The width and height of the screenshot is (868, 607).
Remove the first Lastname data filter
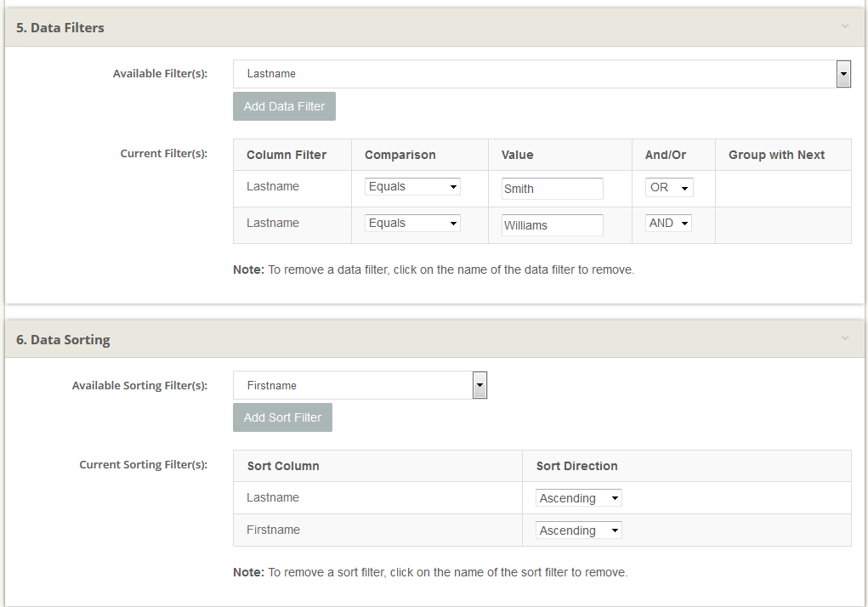coord(273,186)
